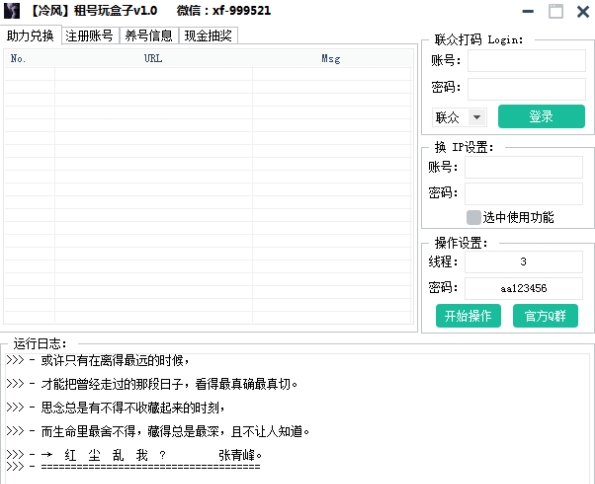Expand the 联众 dropdown arrow
Screen dimensions: 595x484
pyautogui.click(x=477, y=117)
